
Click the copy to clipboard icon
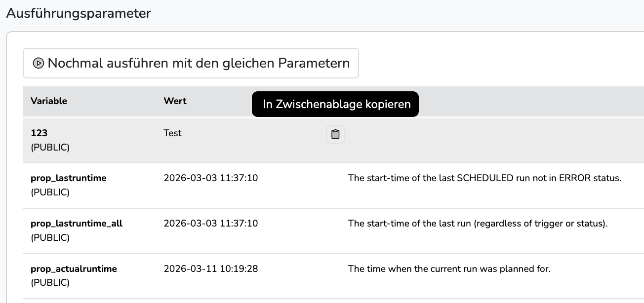tap(335, 134)
